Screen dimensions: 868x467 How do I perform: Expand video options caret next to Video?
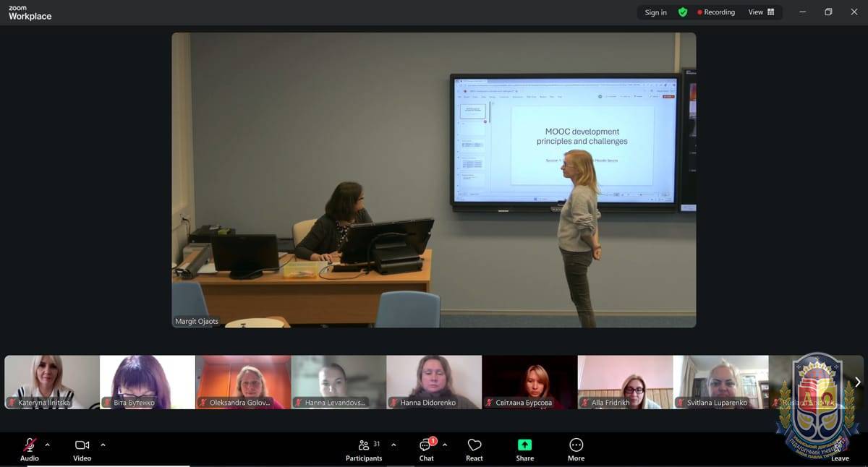point(103,445)
